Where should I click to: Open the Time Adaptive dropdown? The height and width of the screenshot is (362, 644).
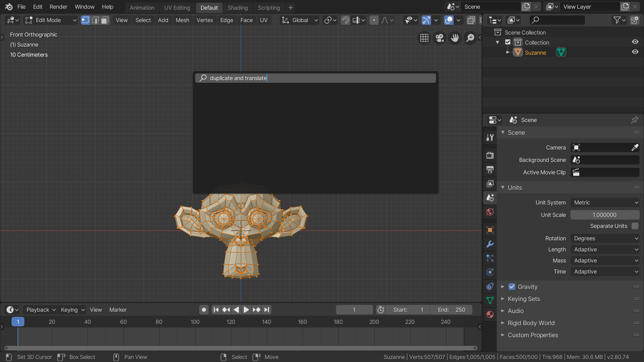click(x=605, y=271)
